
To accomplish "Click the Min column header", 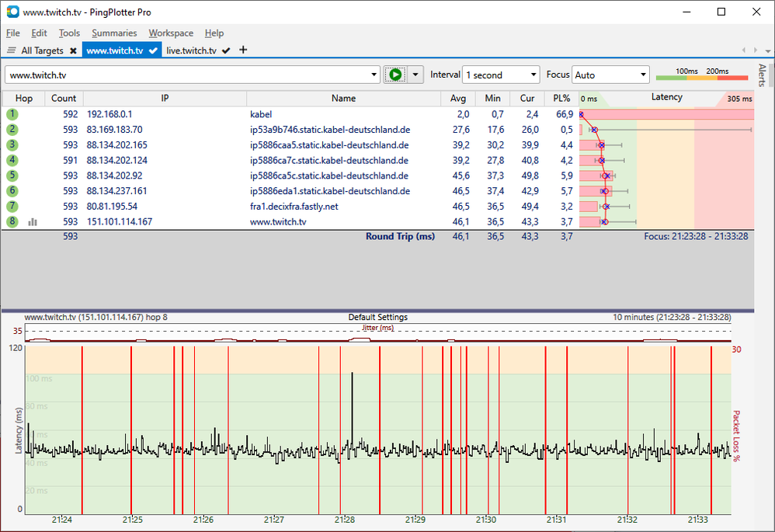I will click(x=493, y=99).
